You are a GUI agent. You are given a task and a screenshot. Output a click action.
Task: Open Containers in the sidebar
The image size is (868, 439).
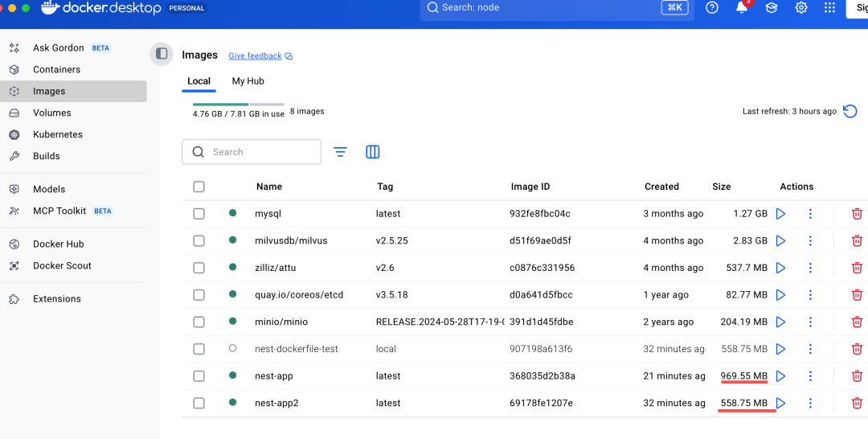pos(73,69)
